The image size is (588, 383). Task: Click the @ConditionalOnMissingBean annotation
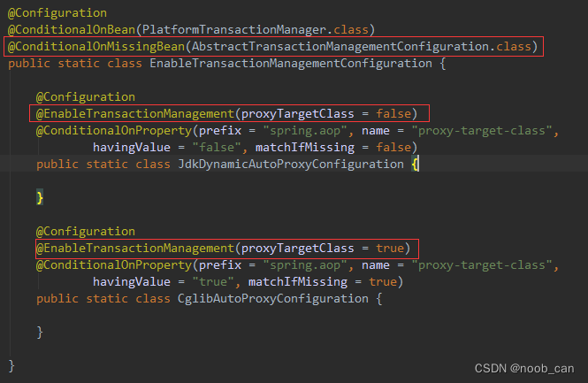click(96, 47)
